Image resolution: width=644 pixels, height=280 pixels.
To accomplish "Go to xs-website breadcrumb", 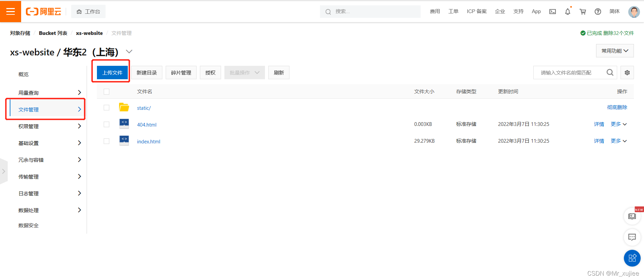I will point(89,33).
